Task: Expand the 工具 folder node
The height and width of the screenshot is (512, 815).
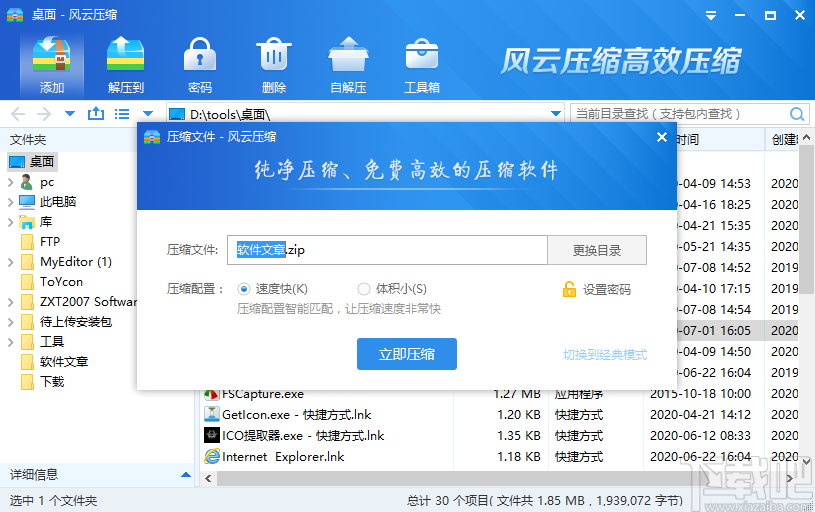Action: [10, 342]
